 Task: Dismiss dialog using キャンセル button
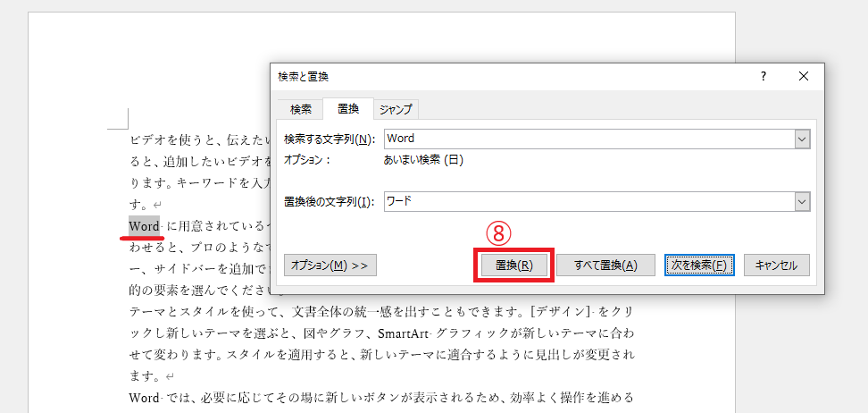coord(776,265)
